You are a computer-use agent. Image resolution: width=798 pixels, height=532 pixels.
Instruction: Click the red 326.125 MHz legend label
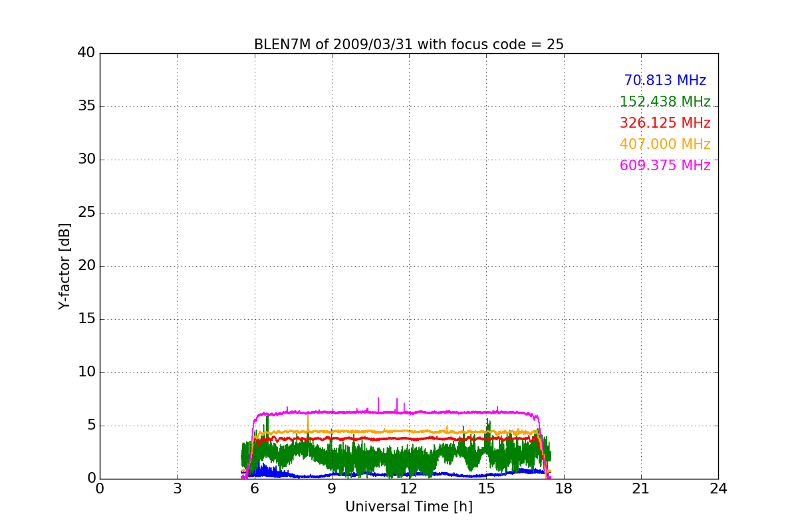click(664, 123)
